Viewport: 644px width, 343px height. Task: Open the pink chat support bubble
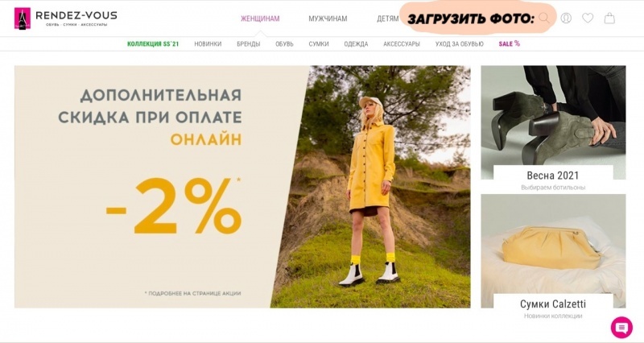(x=621, y=328)
